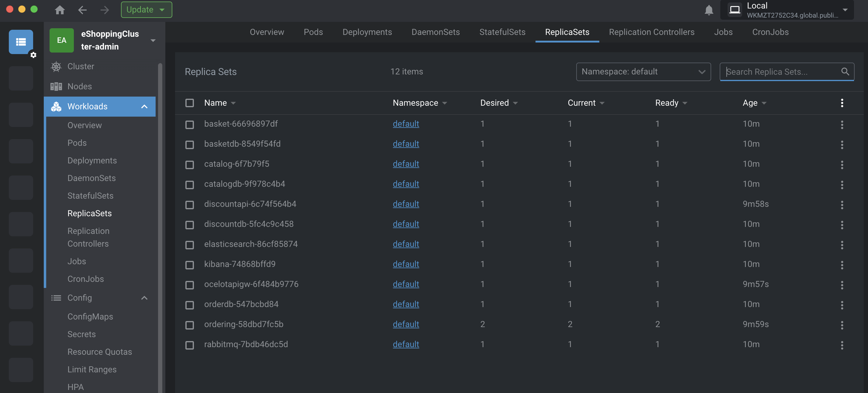Switch to the StatefulSets tab
Image resolution: width=868 pixels, height=393 pixels.
click(502, 32)
